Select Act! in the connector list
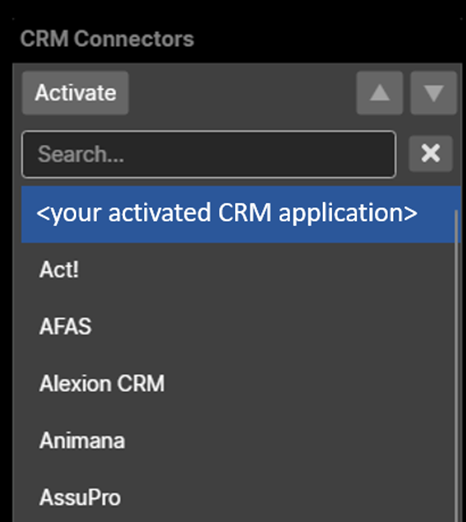This screenshot has width=466, height=522. pos(238,270)
